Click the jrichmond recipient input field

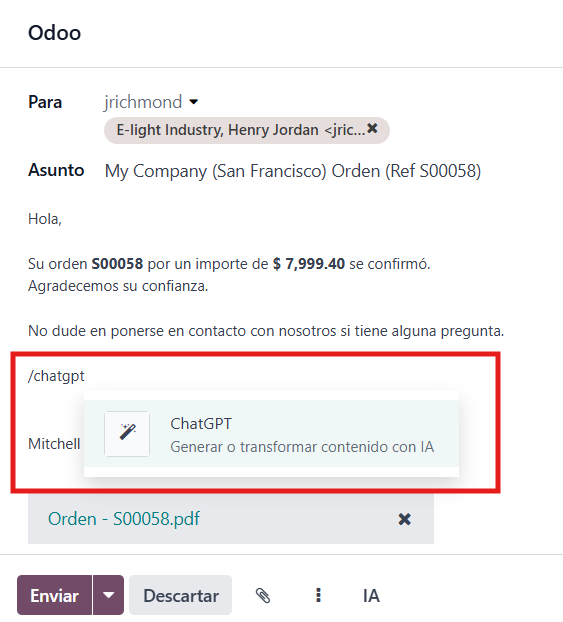pyautogui.click(x=143, y=102)
